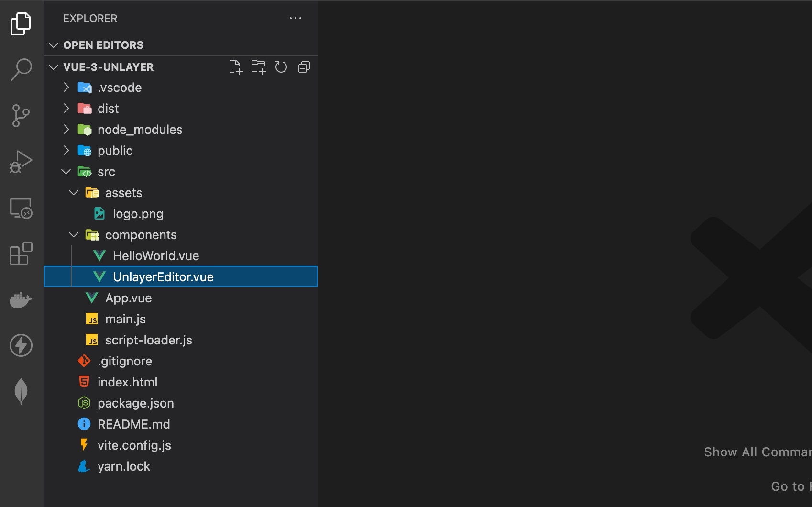
Task: Open Run and Debug view
Action: 21,162
